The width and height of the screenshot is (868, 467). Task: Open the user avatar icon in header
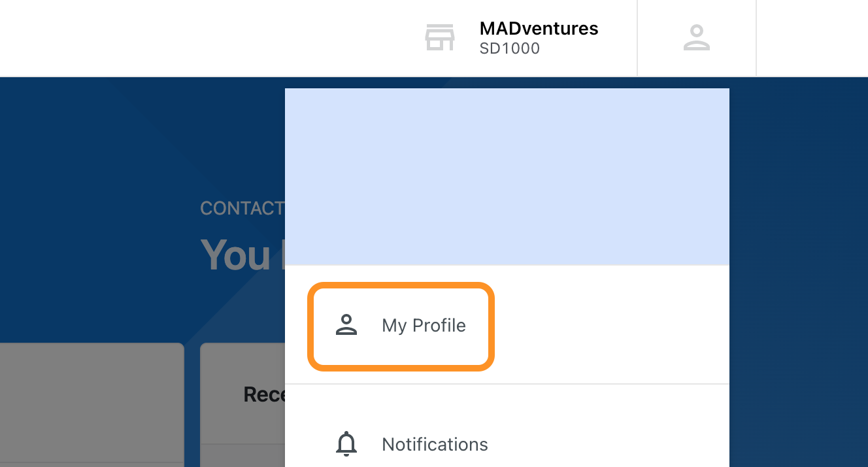(697, 38)
